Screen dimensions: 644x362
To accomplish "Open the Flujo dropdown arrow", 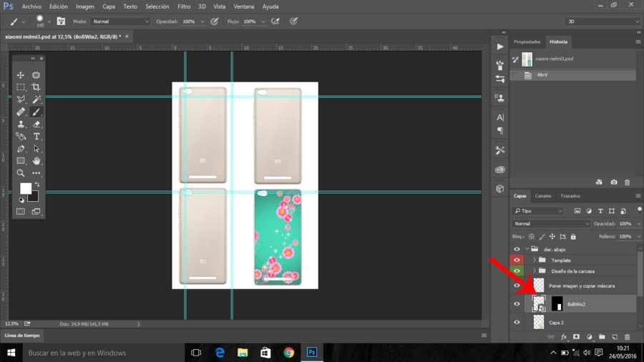I will point(263,21).
